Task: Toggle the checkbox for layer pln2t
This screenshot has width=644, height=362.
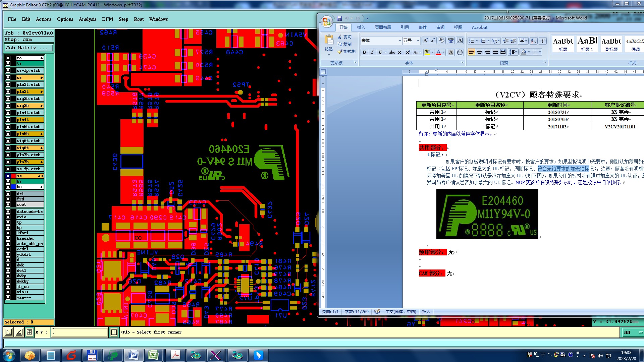Action: [x=8, y=92]
